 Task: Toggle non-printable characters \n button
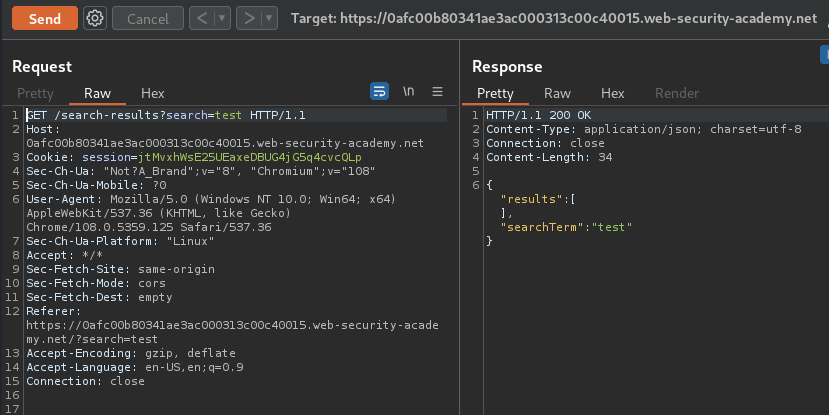pos(409,91)
